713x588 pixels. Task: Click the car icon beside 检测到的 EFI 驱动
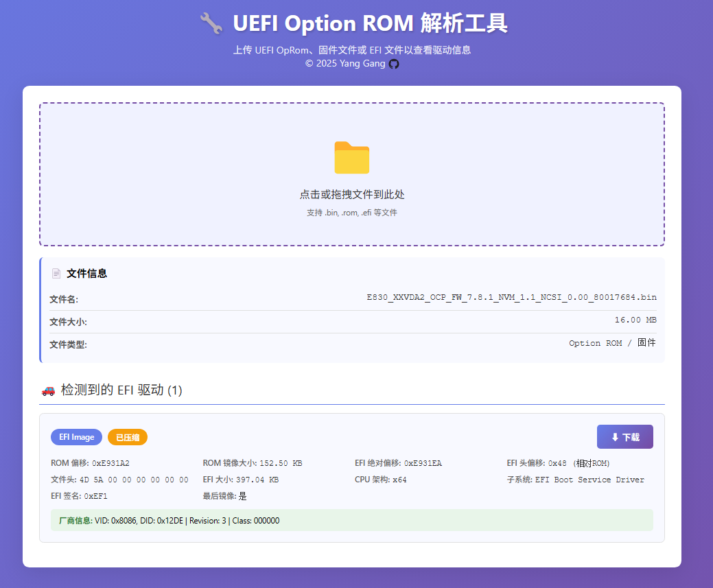pos(48,390)
